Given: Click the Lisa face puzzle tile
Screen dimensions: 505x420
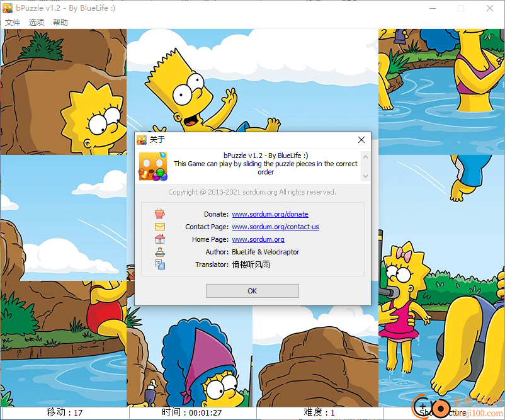Looking at the screenshot, I should pyautogui.click(x=64, y=92).
